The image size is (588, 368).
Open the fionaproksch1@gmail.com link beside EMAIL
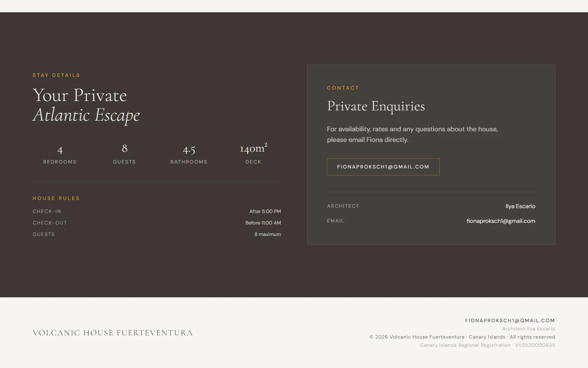click(501, 221)
